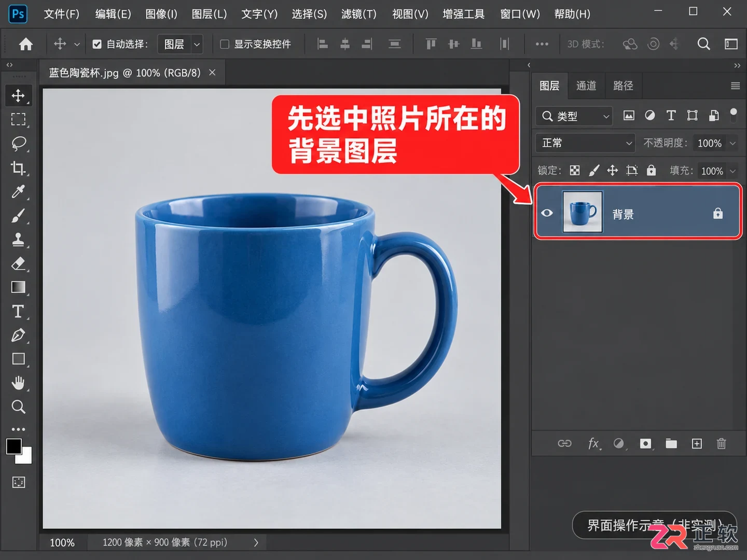This screenshot has height=560, width=747.
Task: Open the 滤镜(T) menu
Action: click(x=359, y=14)
